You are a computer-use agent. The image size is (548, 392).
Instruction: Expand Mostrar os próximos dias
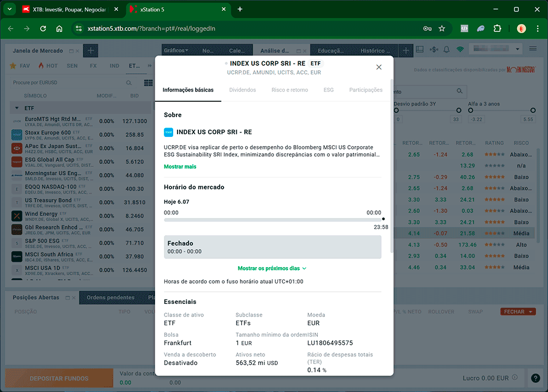click(x=272, y=268)
